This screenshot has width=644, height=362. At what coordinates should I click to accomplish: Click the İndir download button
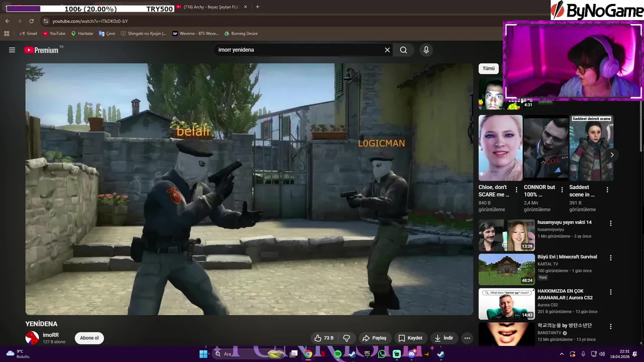point(444,338)
